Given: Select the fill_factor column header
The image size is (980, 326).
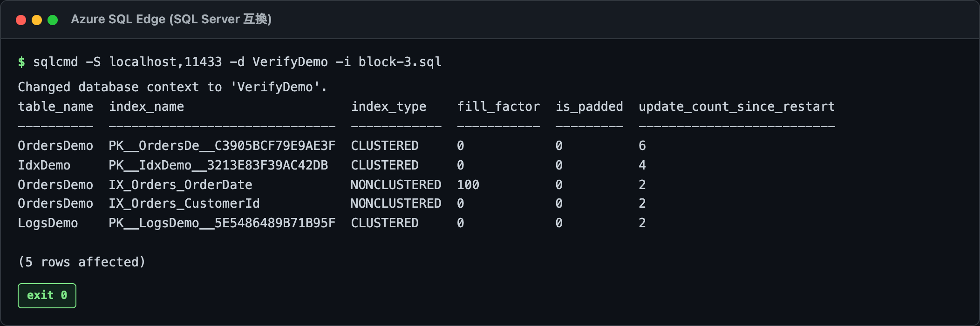Looking at the screenshot, I should click(498, 107).
